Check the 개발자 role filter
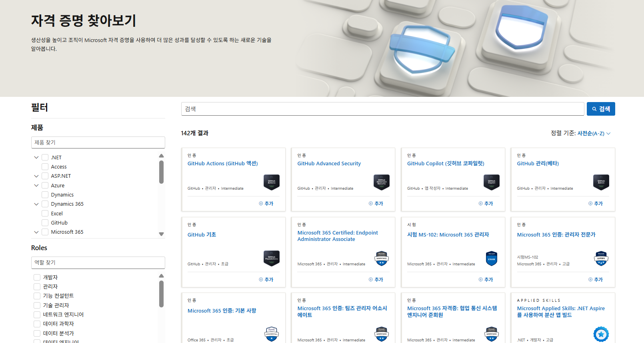 click(37, 277)
